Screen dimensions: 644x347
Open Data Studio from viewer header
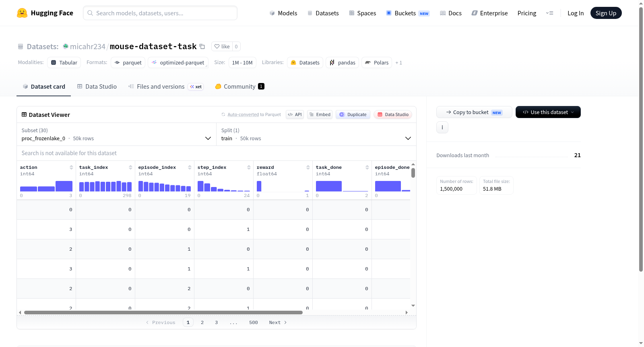pyautogui.click(x=393, y=114)
